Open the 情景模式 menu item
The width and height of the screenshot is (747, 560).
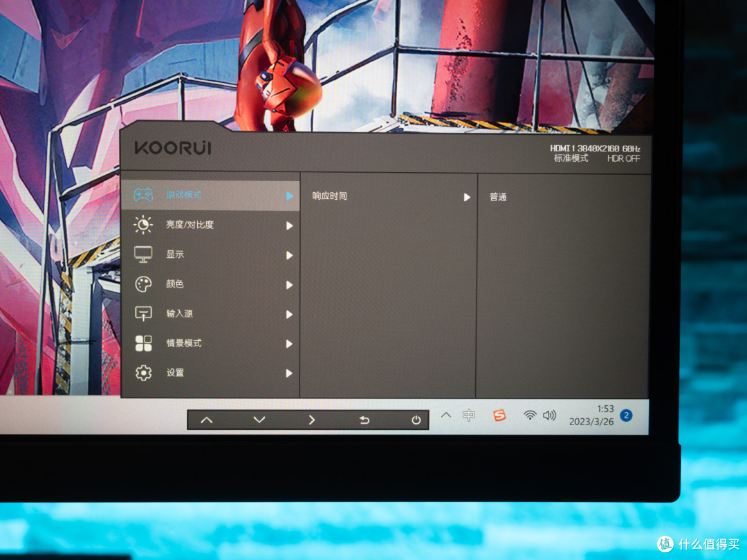[210, 344]
